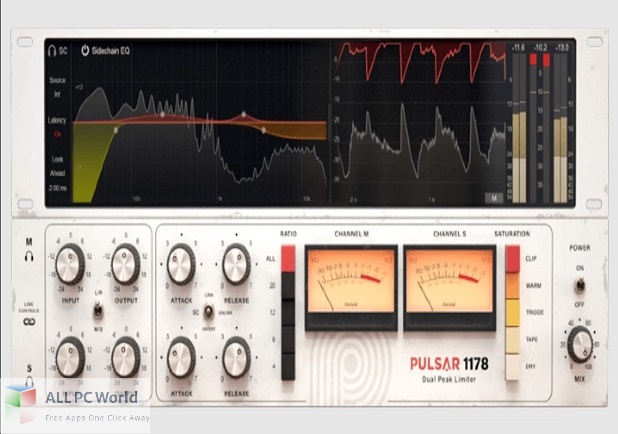
Task: Flip the Power ON/OFF switch
Action: pos(579,284)
